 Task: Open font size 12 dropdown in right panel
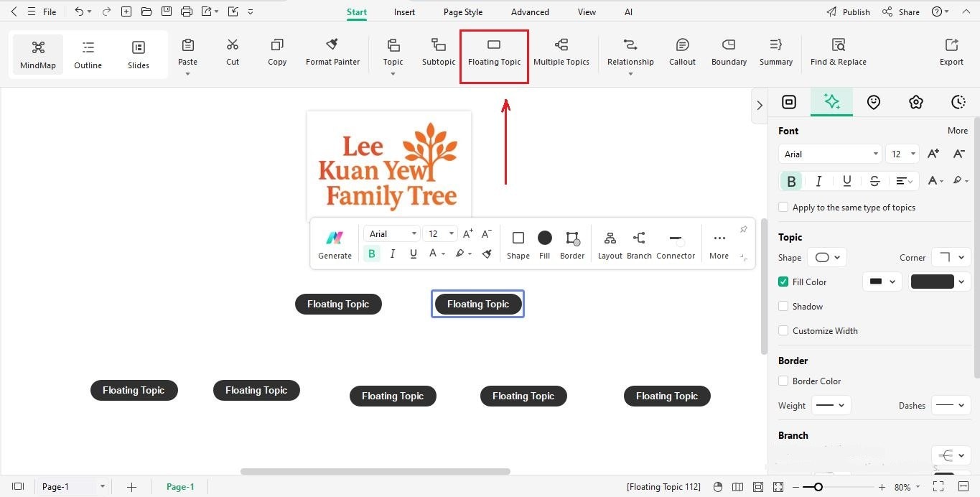(x=902, y=154)
